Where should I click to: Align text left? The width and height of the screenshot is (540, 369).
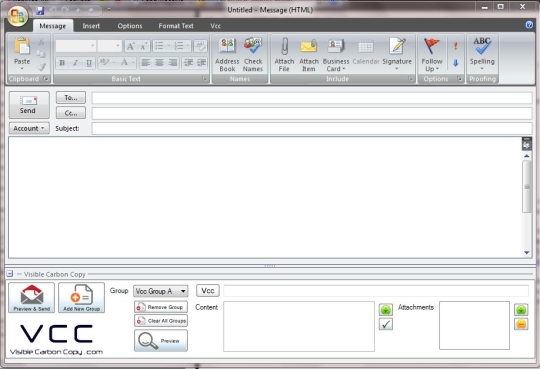146,63
